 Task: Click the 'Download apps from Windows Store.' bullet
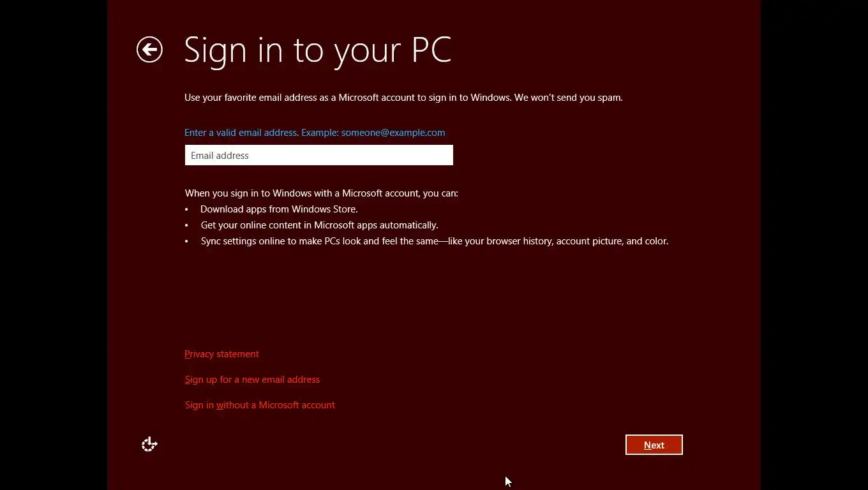(x=279, y=209)
